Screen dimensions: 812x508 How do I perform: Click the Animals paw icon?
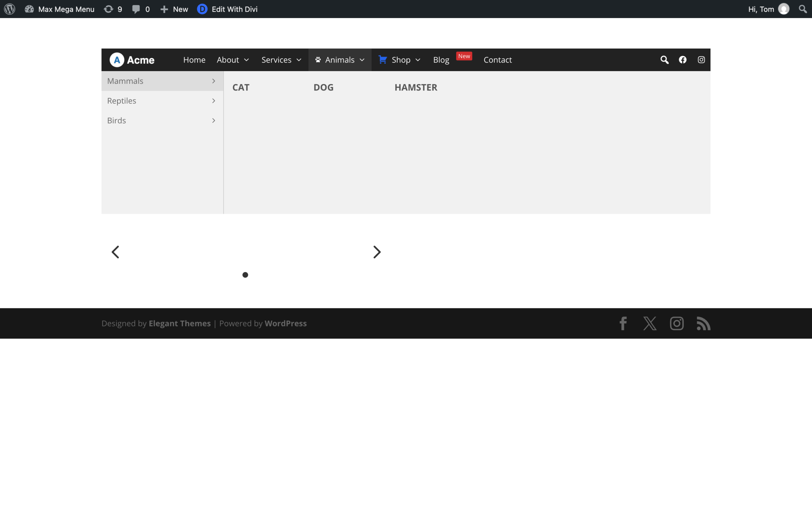[x=318, y=60]
